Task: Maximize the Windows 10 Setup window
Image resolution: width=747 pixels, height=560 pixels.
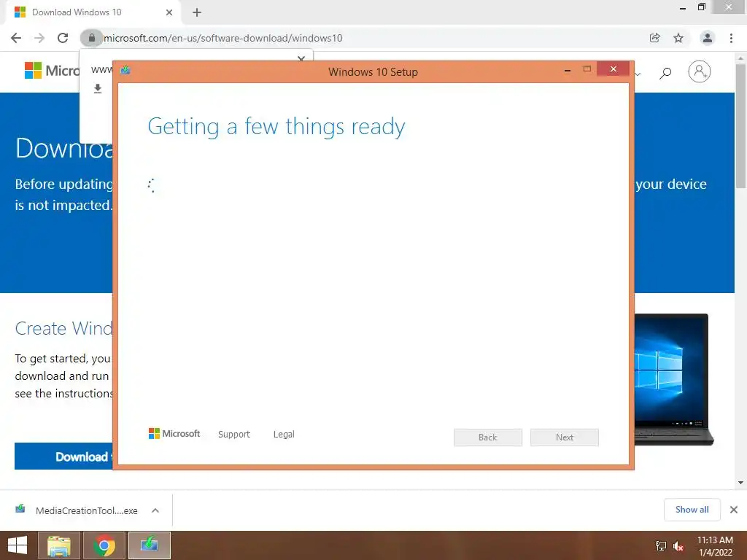Action: pyautogui.click(x=587, y=69)
